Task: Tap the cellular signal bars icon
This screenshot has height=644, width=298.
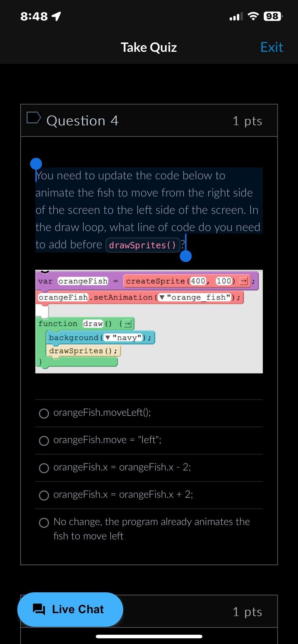Action: pyautogui.click(x=236, y=16)
